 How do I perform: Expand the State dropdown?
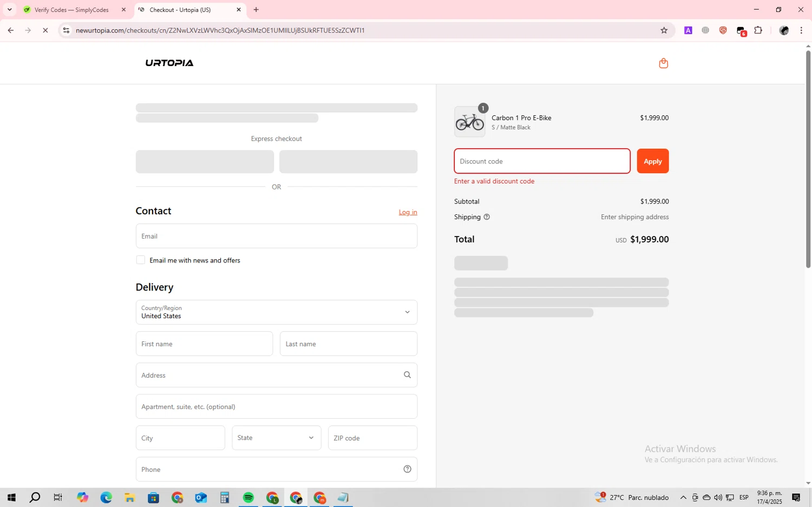[x=277, y=438]
